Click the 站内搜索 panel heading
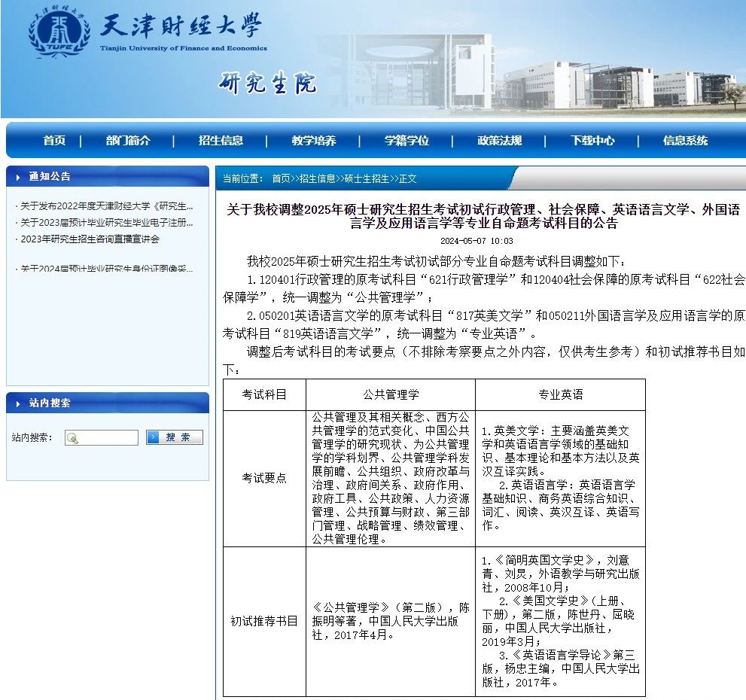Screen dimensions: 746x700 point(50,403)
